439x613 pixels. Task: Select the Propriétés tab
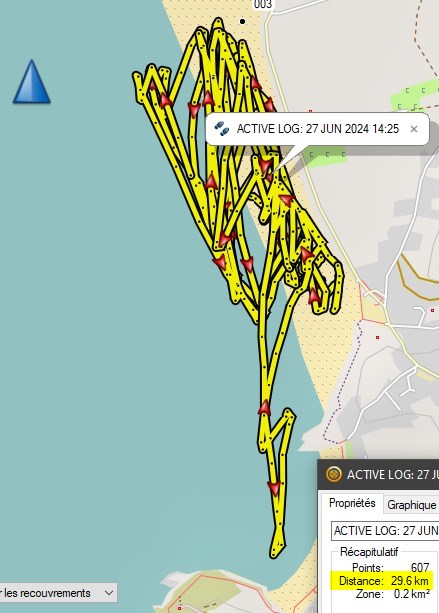pyautogui.click(x=352, y=503)
